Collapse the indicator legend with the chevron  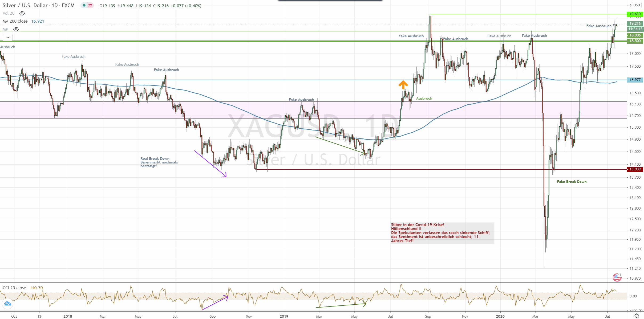coord(7,38)
